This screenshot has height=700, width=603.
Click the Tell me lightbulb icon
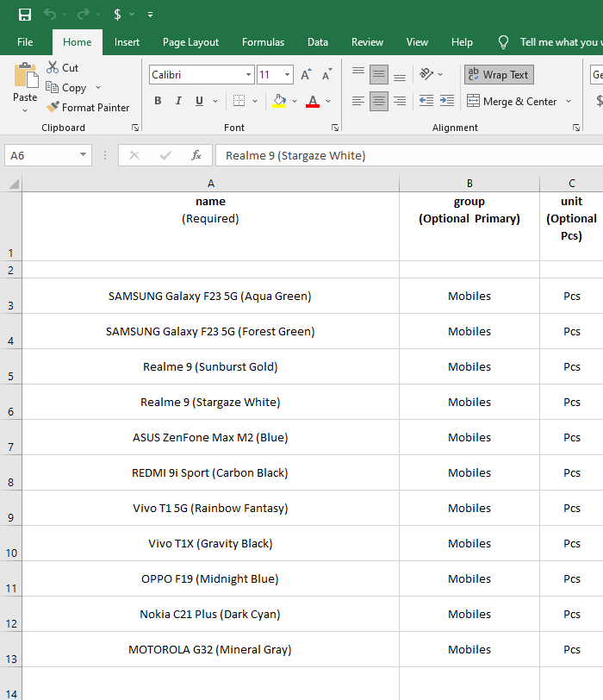(503, 42)
